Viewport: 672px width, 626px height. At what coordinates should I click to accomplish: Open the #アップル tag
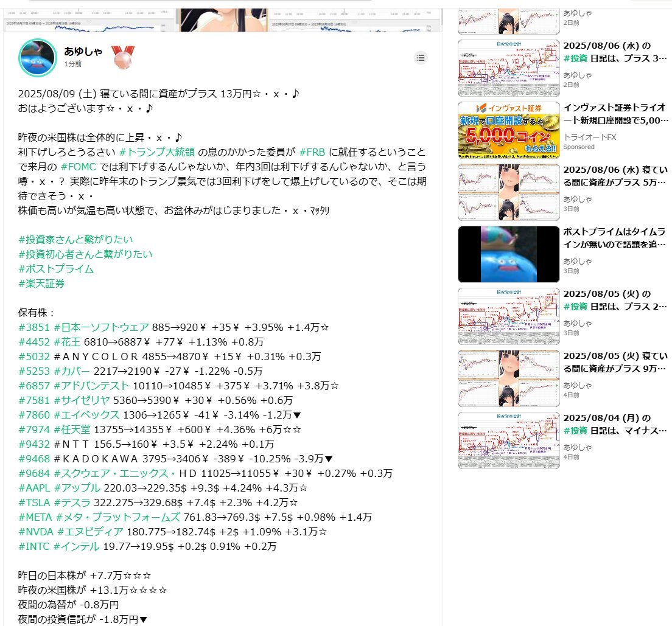coord(77,488)
